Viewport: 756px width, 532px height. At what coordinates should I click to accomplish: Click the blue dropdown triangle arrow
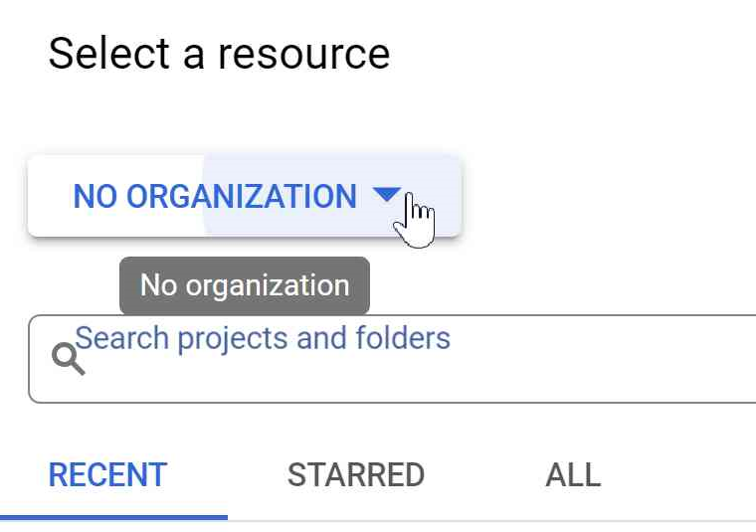[x=386, y=195]
